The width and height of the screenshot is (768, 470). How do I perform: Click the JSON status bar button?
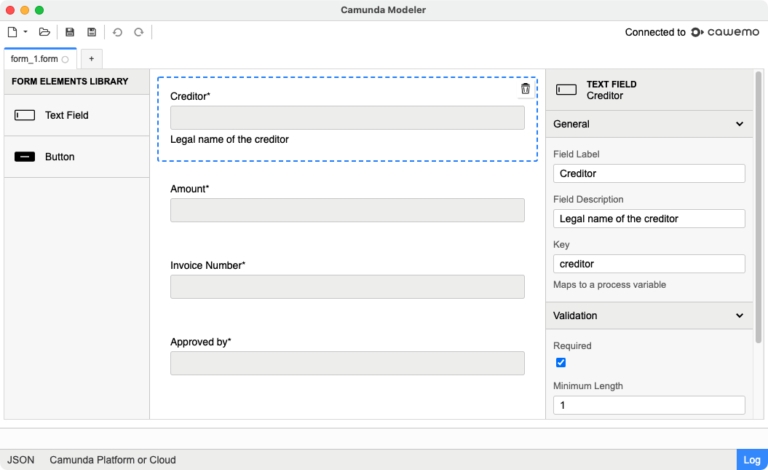point(21,459)
